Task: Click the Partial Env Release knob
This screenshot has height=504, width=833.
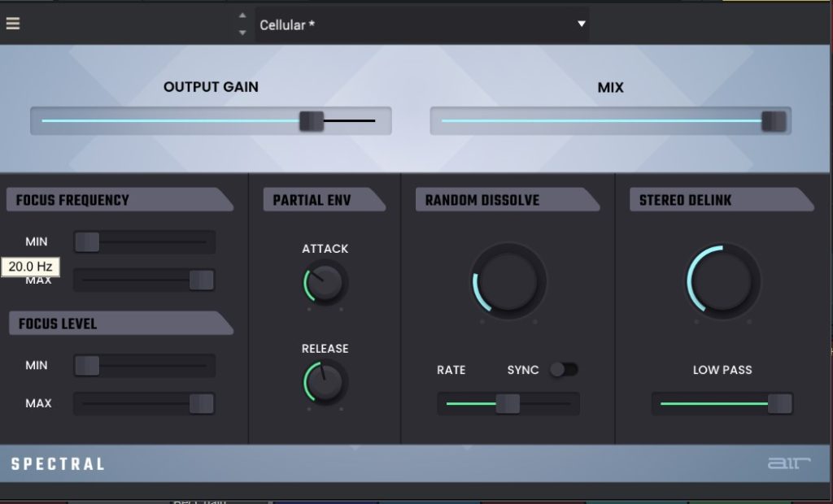Action: pos(325,382)
